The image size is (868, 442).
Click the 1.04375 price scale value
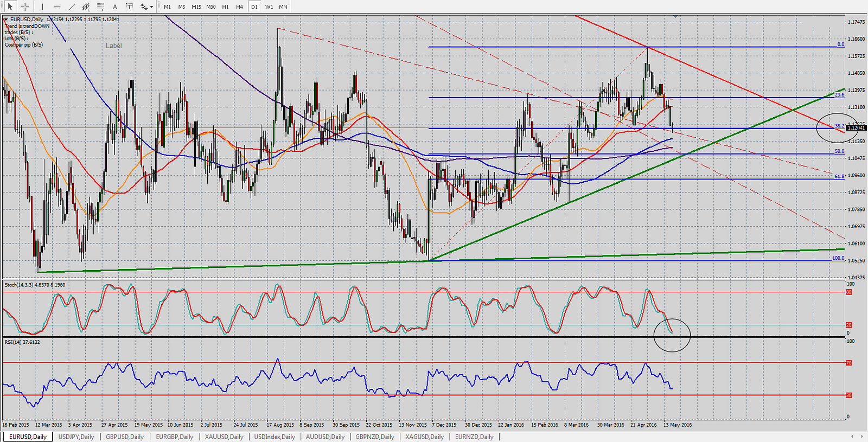point(856,278)
